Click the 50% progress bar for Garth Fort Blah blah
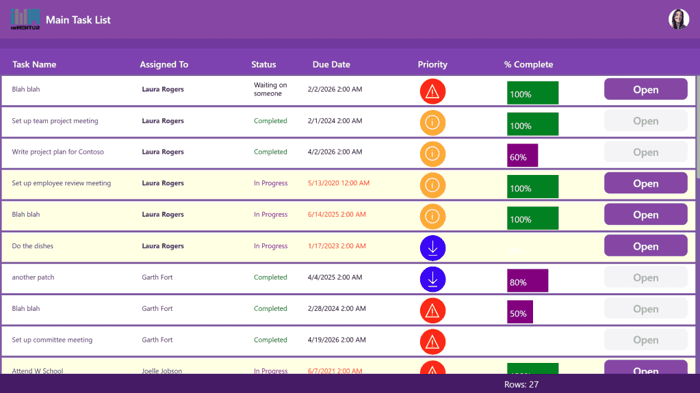Image resolution: width=700 pixels, height=393 pixels. click(520, 312)
